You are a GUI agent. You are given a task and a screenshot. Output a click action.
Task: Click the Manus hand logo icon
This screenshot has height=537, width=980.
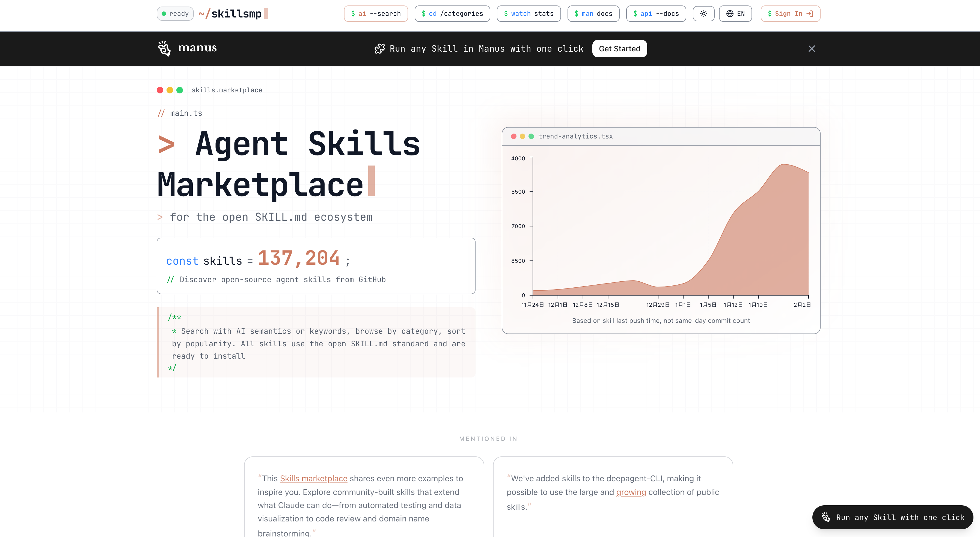[x=164, y=48]
